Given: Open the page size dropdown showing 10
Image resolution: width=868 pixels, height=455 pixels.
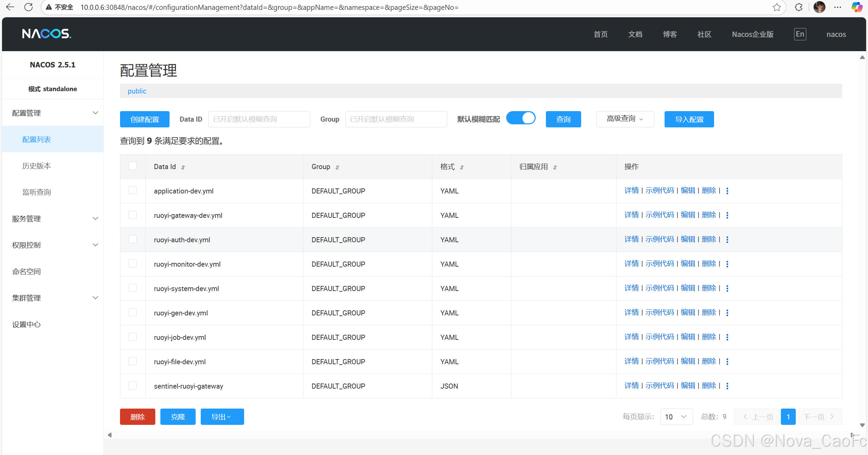Looking at the screenshot, I should 676,417.
